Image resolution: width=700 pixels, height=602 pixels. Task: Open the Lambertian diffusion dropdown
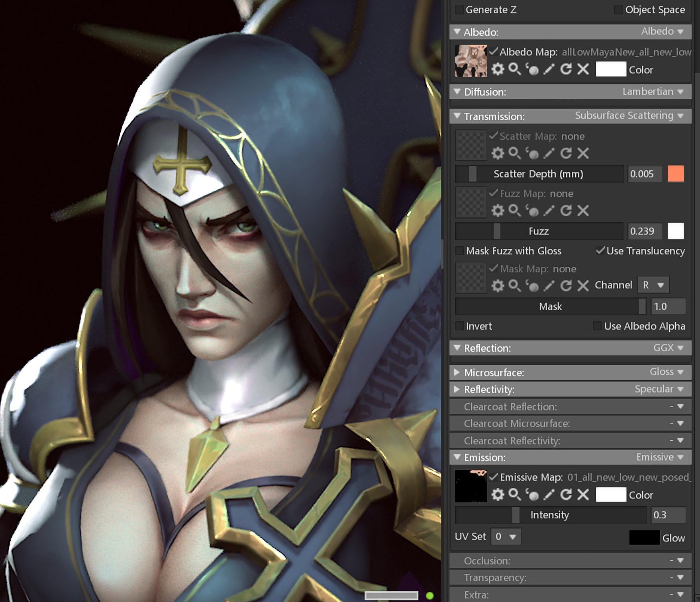click(653, 92)
